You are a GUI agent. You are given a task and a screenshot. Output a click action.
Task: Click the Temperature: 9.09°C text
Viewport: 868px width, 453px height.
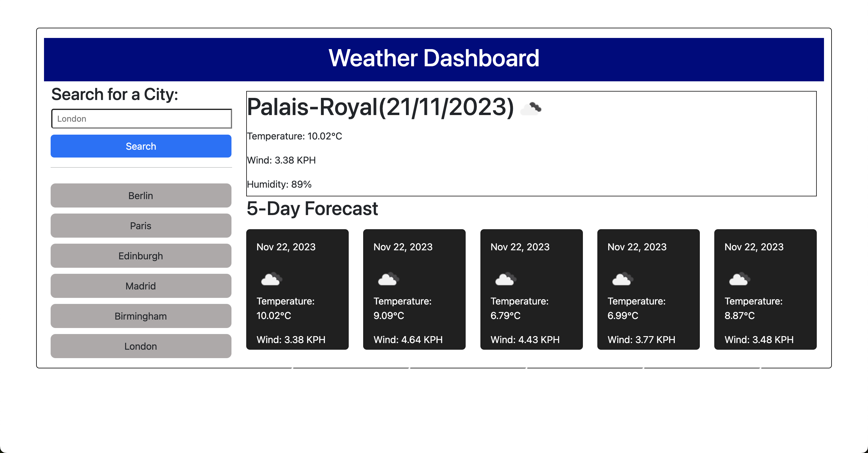tap(402, 308)
